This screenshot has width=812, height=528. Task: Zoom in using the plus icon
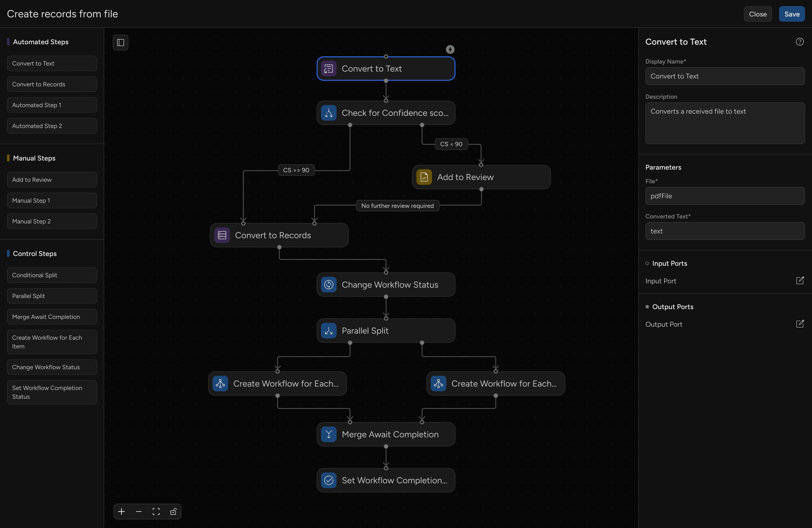tap(121, 511)
